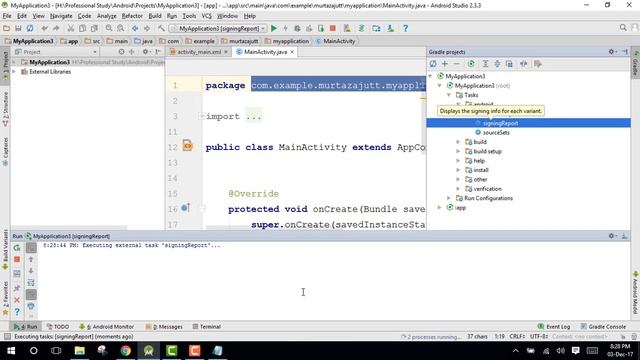Stop the task with red square in Run panel
640x360 pixels.
point(17,259)
